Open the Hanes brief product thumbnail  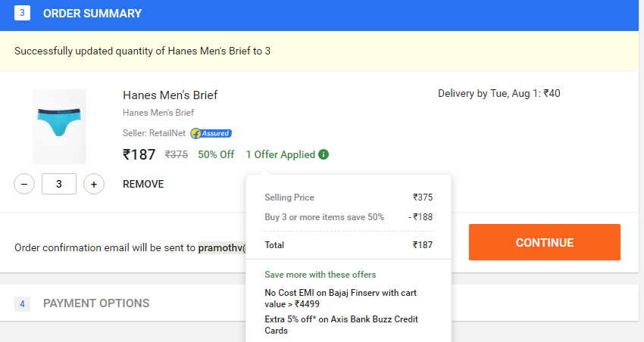click(x=60, y=126)
